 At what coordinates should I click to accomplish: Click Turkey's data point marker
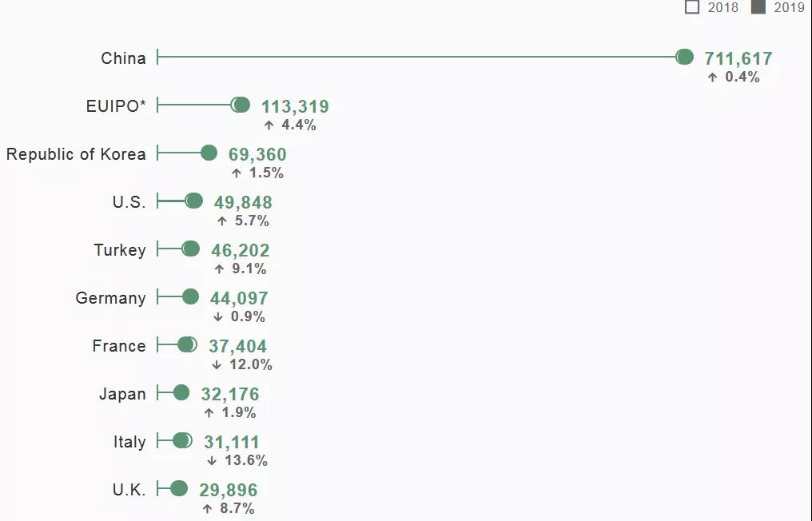191,249
